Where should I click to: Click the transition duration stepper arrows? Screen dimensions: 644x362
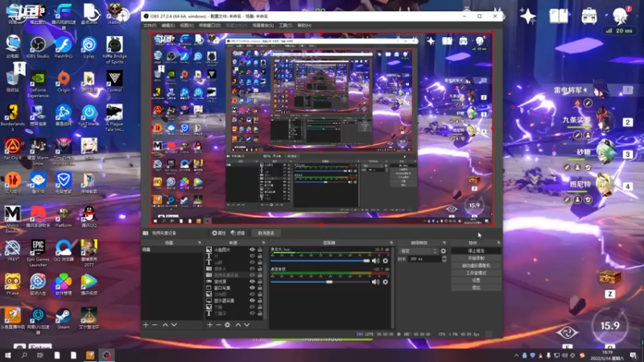coord(444,259)
